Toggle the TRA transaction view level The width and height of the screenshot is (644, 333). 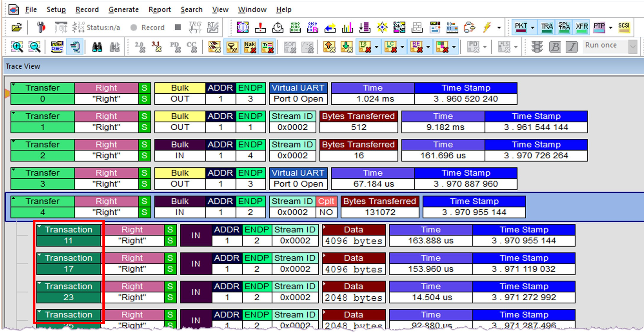click(x=547, y=27)
